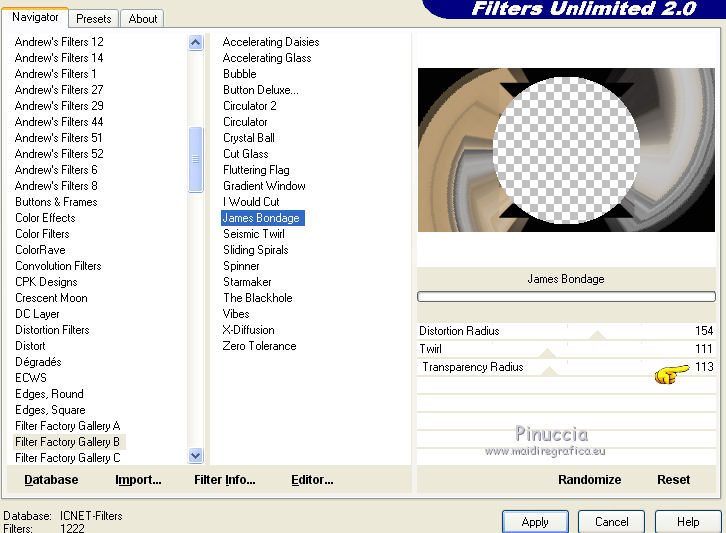
Task: Choose the Bubble filter
Action: coord(239,74)
